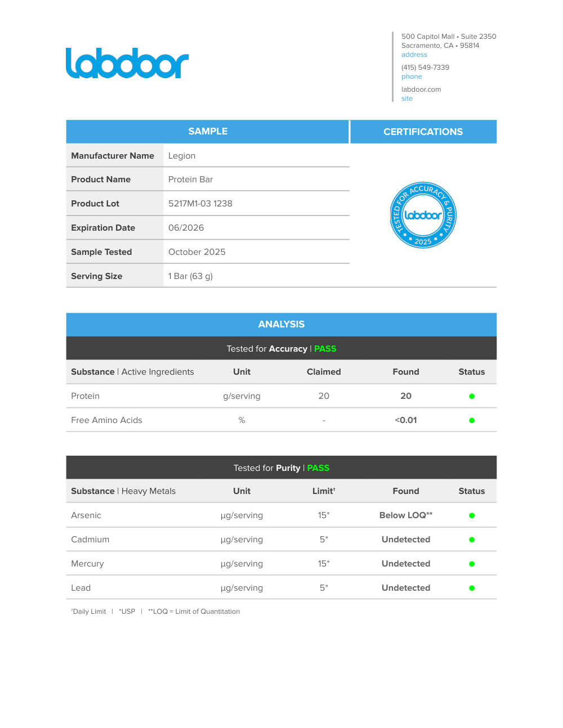This screenshot has height=728, width=563.
Task: Click the green status dot for Protein
Action: point(472,397)
